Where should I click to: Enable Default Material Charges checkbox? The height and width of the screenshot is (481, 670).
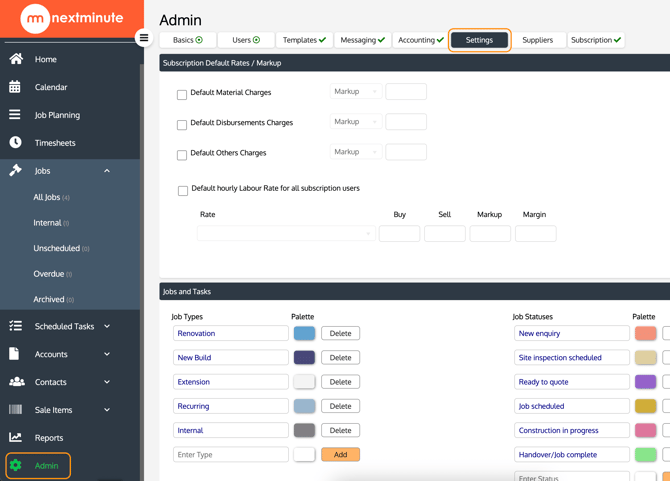182,95
